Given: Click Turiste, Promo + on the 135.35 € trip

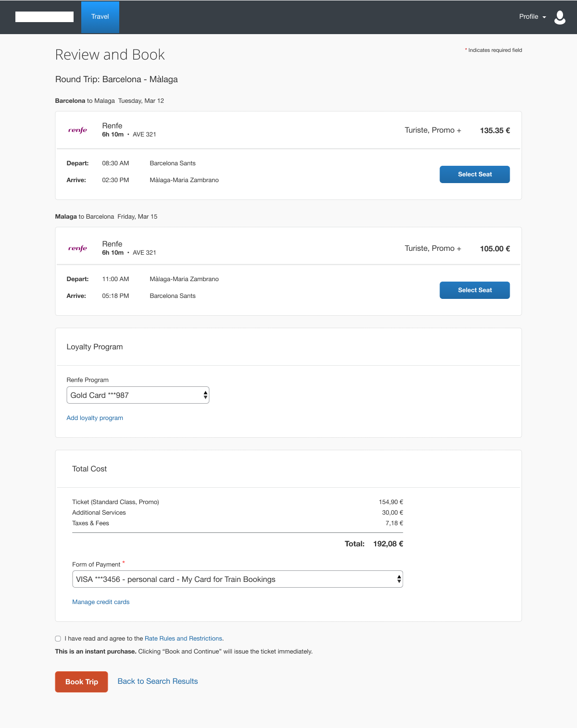Looking at the screenshot, I should click(x=433, y=130).
